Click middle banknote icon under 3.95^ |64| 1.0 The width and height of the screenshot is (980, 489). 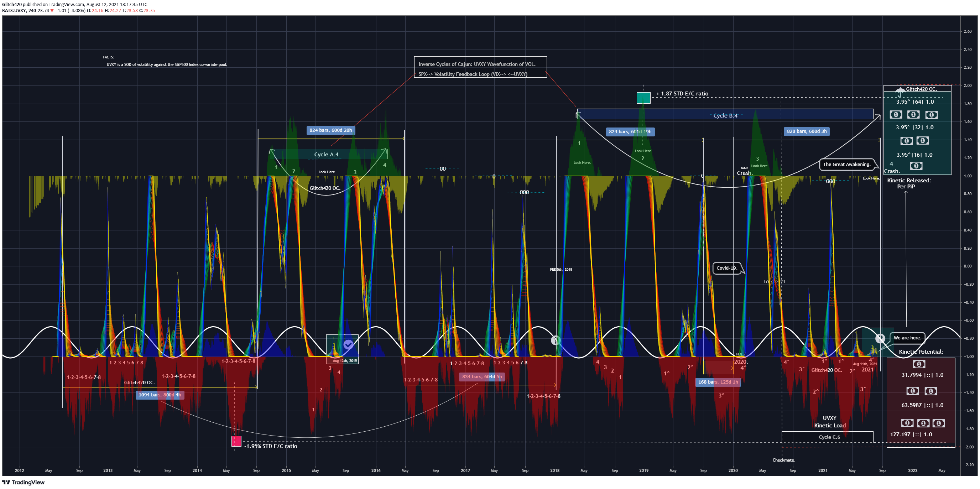coord(913,115)
